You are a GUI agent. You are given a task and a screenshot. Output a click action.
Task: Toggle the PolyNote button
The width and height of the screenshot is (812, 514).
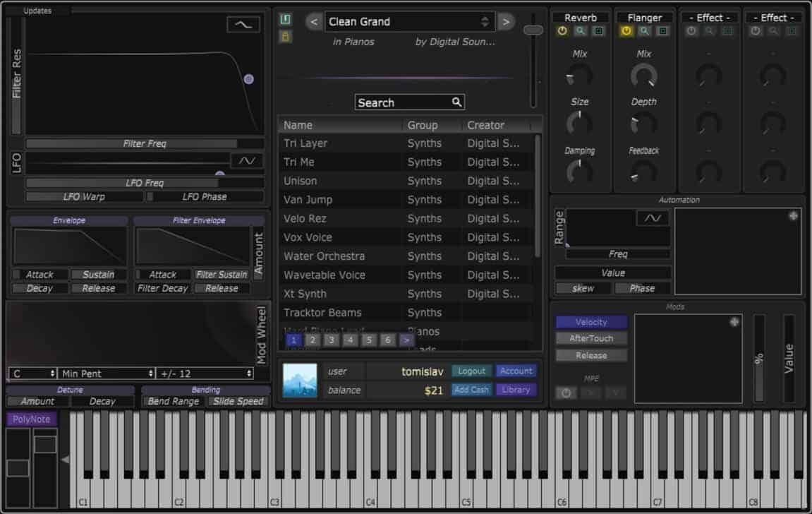[x=32, y=419]
